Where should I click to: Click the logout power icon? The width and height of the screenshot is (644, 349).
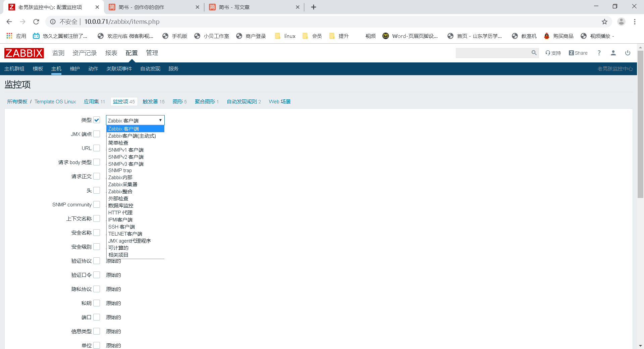[x=628, y=53]
